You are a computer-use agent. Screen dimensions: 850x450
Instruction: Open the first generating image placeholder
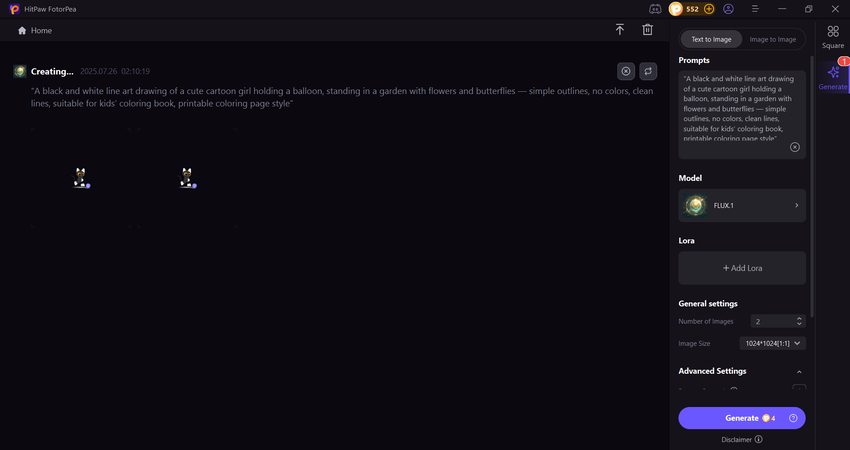click(x=81, y=178)
